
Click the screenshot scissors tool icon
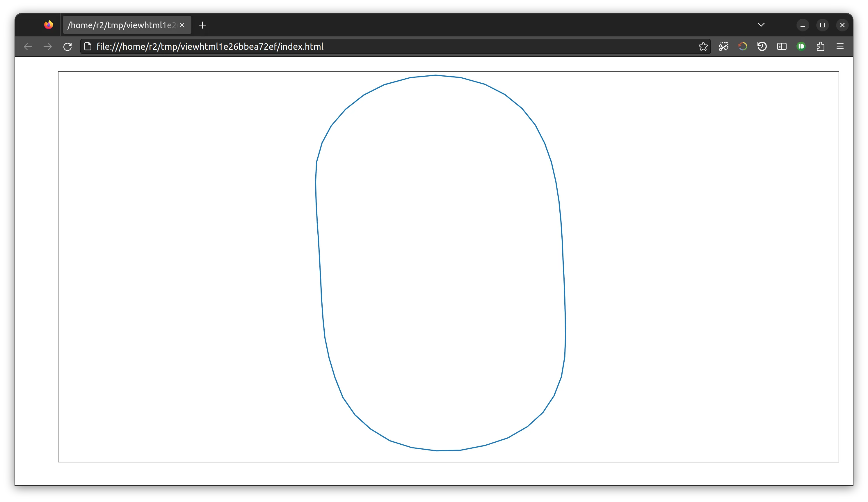[723, 47]
